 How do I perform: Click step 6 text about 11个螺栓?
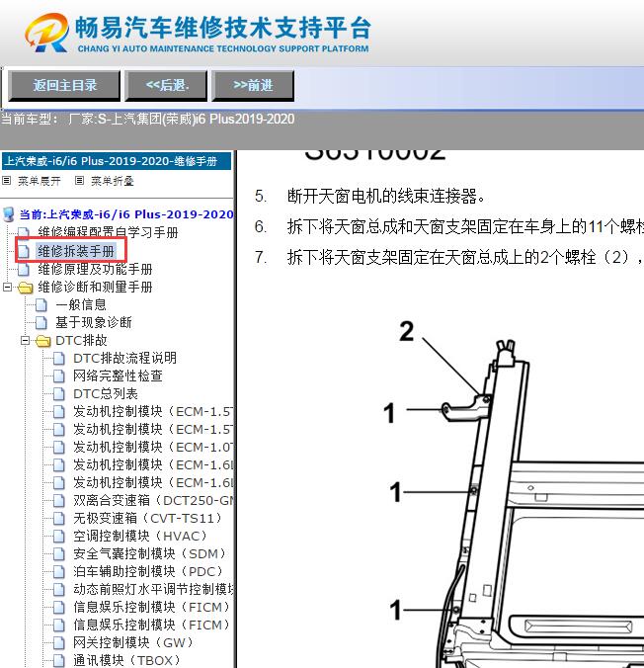(x=465, y=226)
